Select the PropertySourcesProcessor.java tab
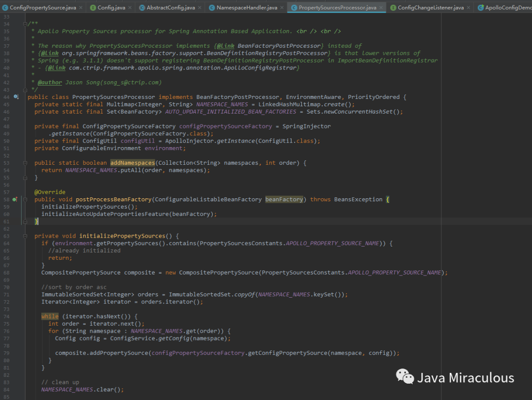This screenshot has width=532, height=400. [x=337, y=7]
